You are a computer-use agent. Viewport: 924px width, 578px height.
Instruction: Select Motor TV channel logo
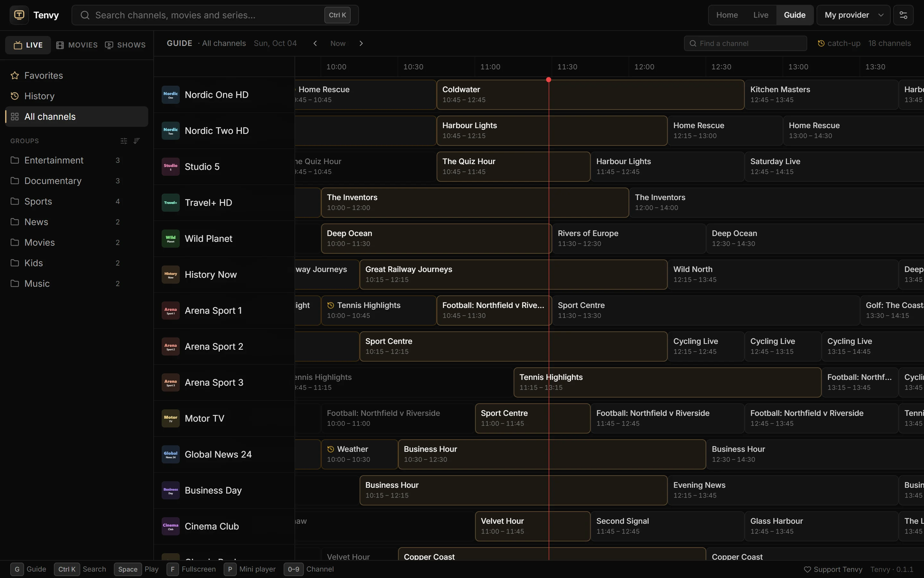pyautogui.click(x=171, y=418)
